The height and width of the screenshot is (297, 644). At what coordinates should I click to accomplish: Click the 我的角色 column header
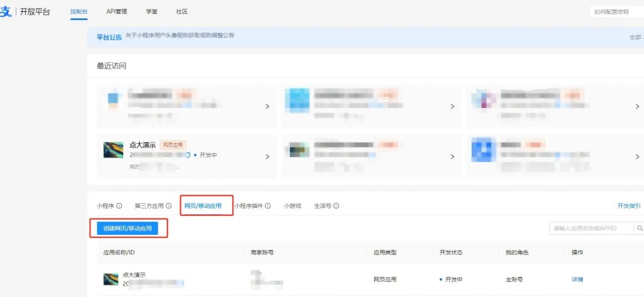517,252
